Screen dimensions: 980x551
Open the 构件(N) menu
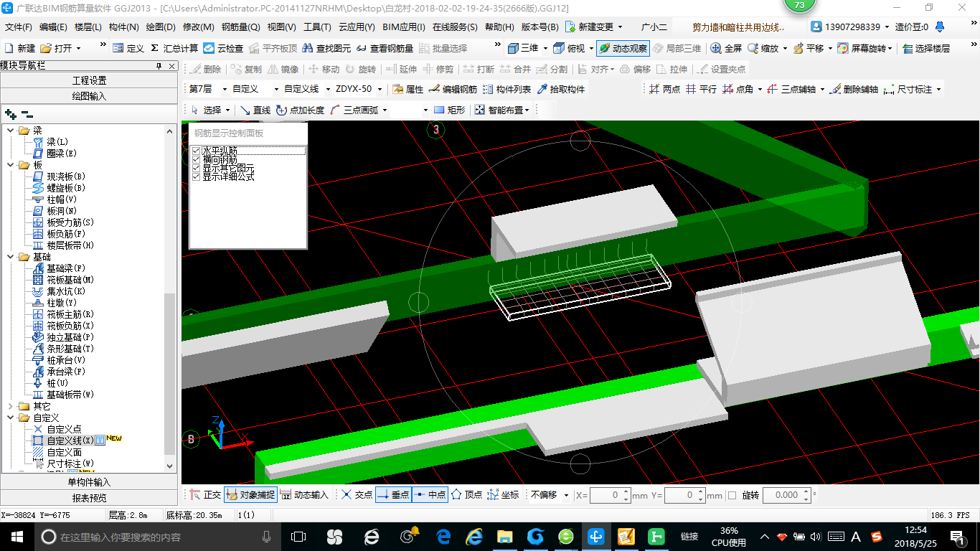point(123,27)
